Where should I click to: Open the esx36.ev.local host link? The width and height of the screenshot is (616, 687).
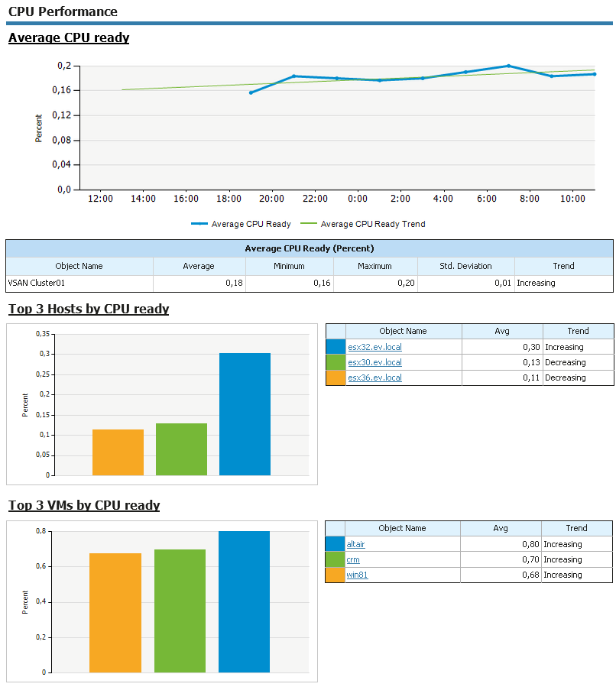click(x=374, y=378)
